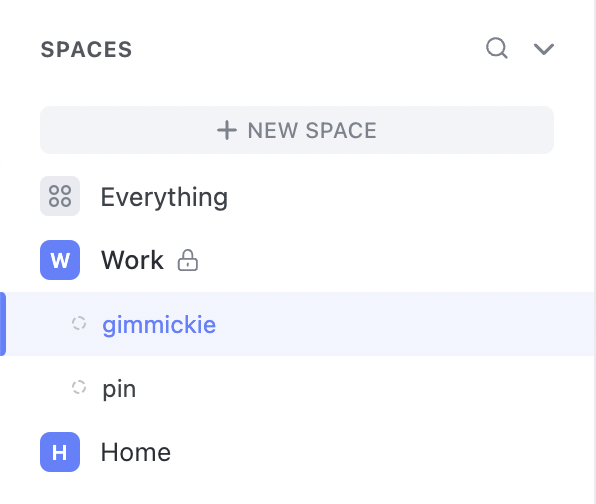Image resolution: width=596 pixels, height=504 pixels.
Task: Click the dashed circle icon beside pin
Action: pos(79,387)
